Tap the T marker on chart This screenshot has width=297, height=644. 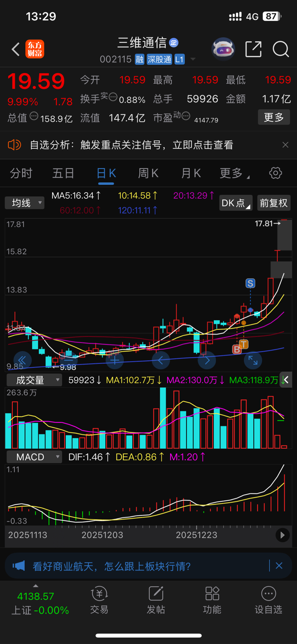[x=244, y=344]
